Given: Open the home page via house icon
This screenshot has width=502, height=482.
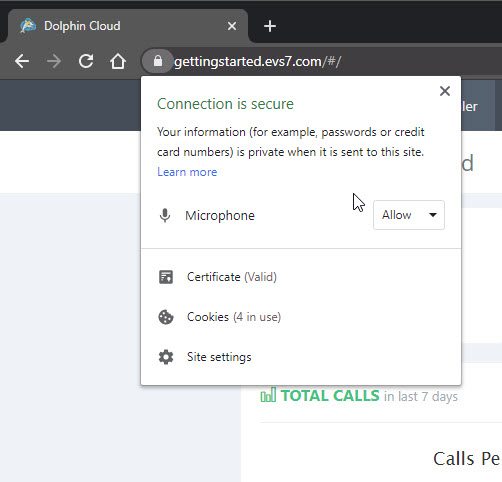Looking at the screenshot, I should click(x=118, y=61).
